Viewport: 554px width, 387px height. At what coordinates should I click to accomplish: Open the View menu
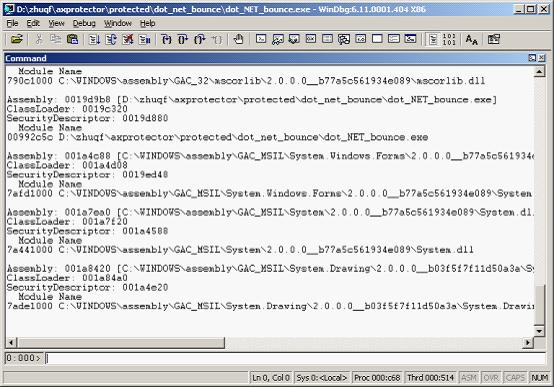[57, 23]
